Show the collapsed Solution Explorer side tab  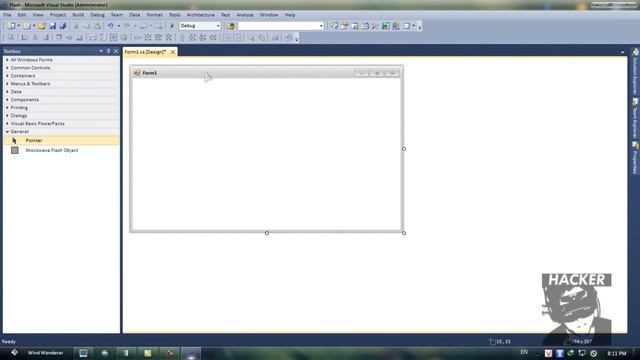(x=635, y=72)
